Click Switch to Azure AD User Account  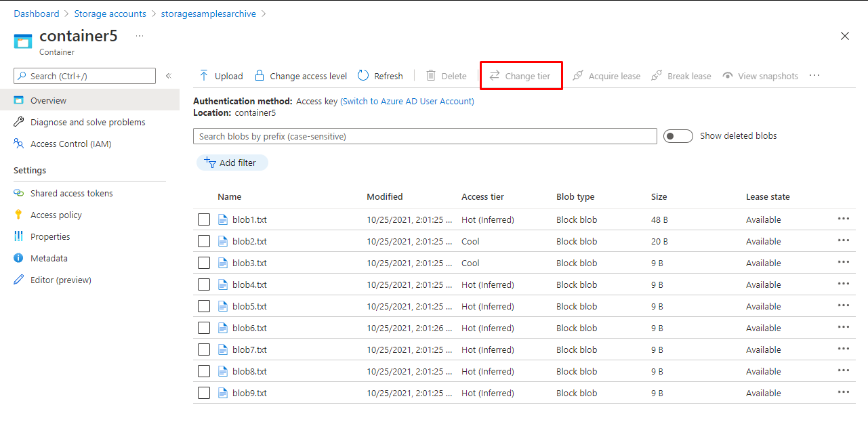tap(407, 101)
